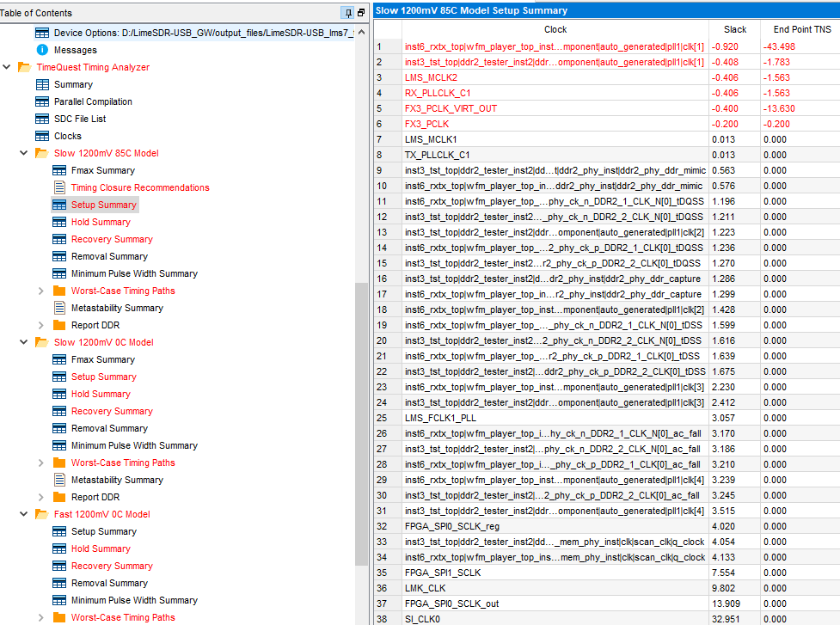Select Setup Summary under Slow 85C Model
This screenshot has width=840, height=625.
click(x=104, y=205)
